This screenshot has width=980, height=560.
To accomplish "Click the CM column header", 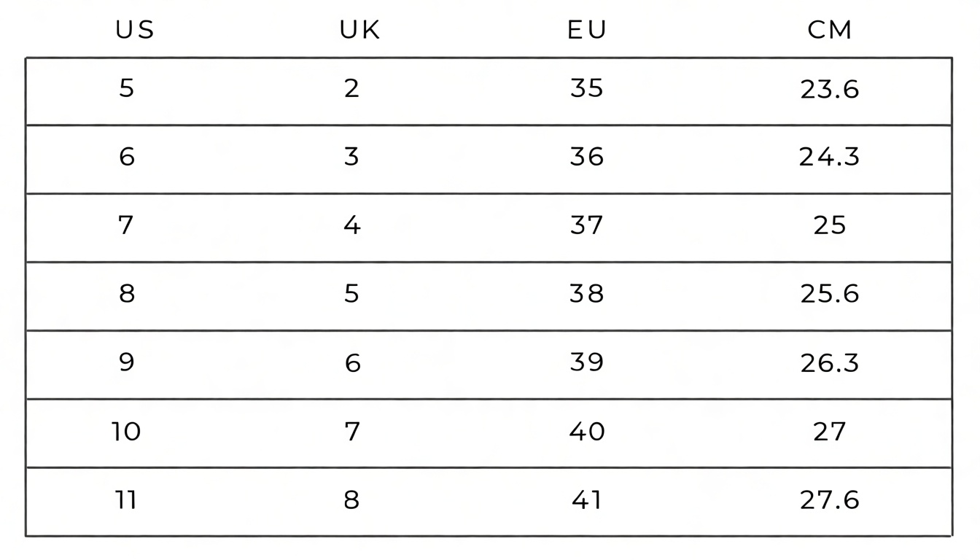I will click(x=830, y=30).
